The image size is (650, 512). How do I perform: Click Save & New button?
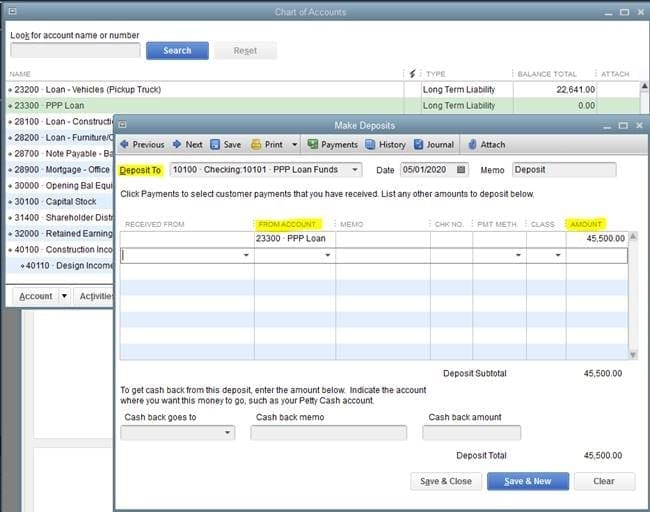click(x=528, y=481)
